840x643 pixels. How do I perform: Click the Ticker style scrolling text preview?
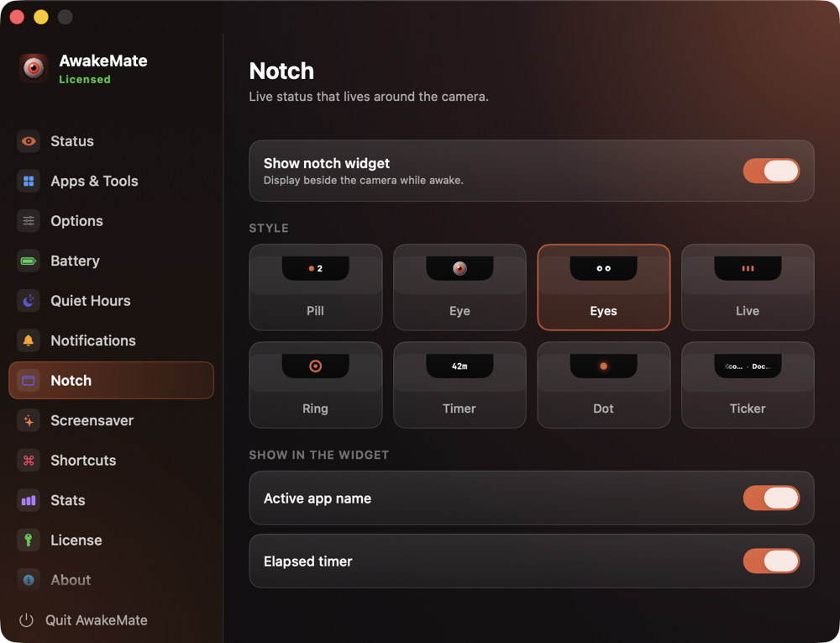click(748, 366)
